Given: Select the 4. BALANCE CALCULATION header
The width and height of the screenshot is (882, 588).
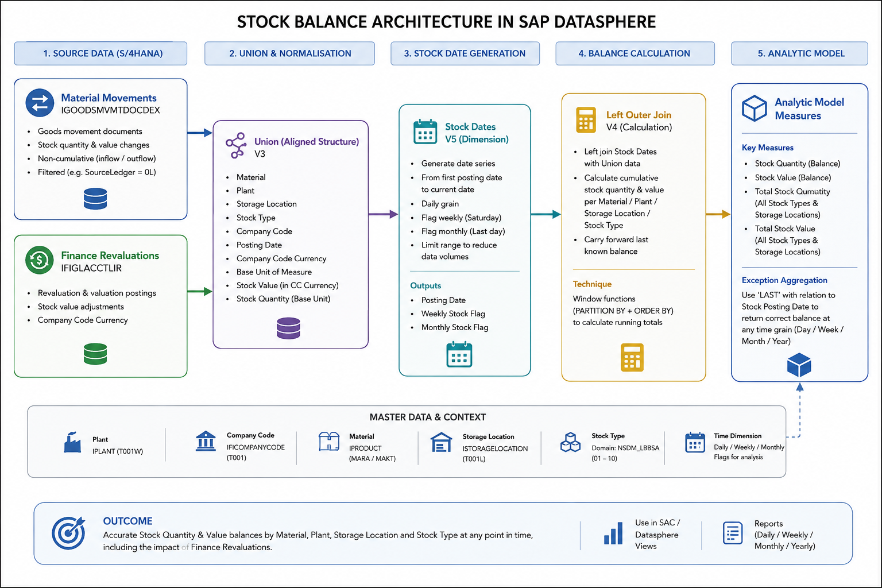Looking at the screenshot, I should pyautogui.click(x=635, y=53).
